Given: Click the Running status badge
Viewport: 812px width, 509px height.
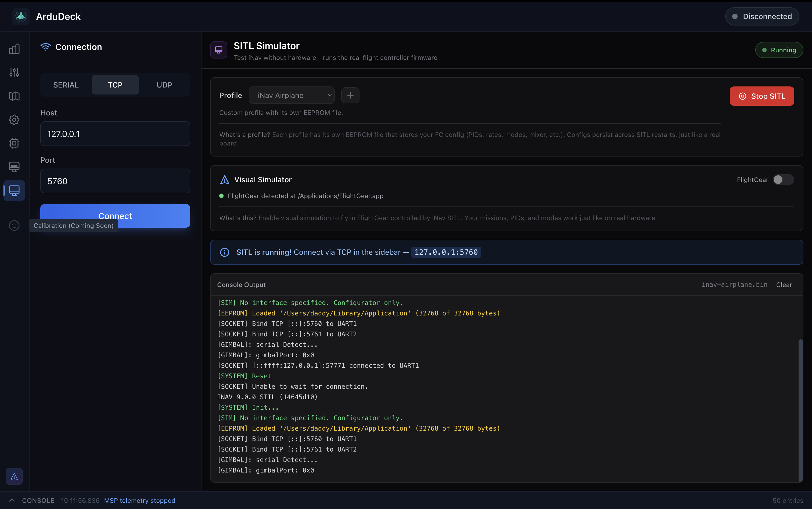Looking at the screenshot, I should point(779,50).
